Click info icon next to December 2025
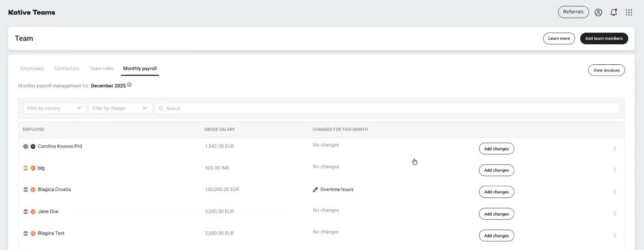The width and height of the screenshot is (644, 250). coord(129,85)
